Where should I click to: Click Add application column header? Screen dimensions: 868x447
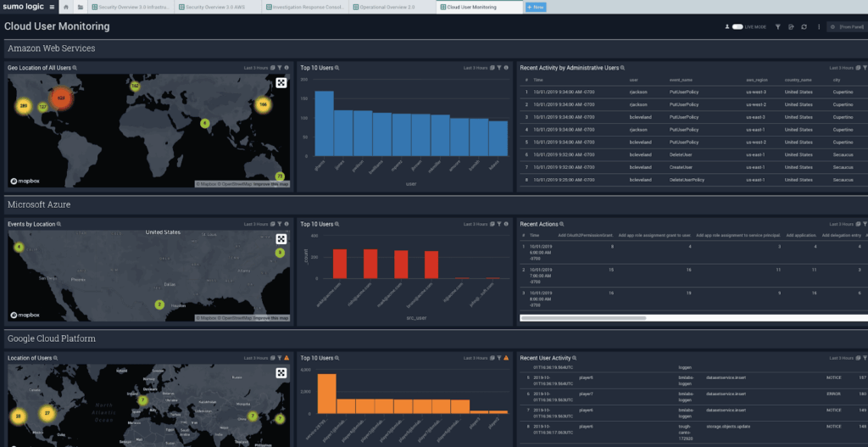pyautogui.click(x=803, y=236)
